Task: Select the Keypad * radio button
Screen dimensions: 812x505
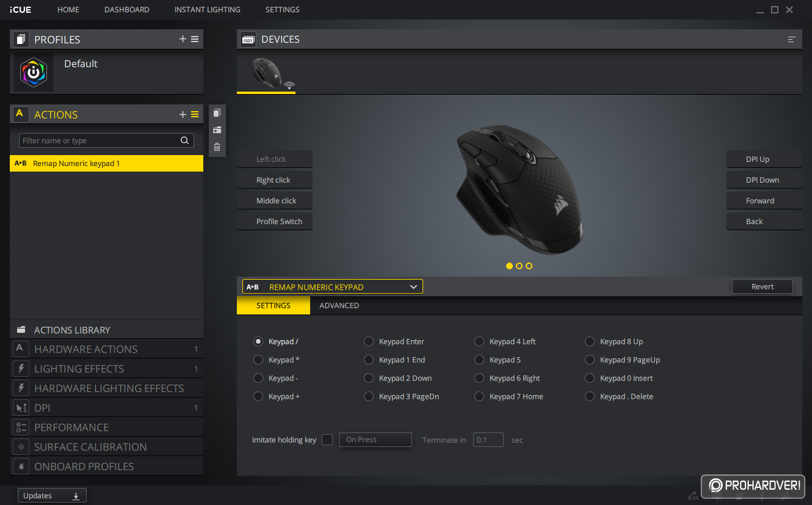Action: point(258,360)
